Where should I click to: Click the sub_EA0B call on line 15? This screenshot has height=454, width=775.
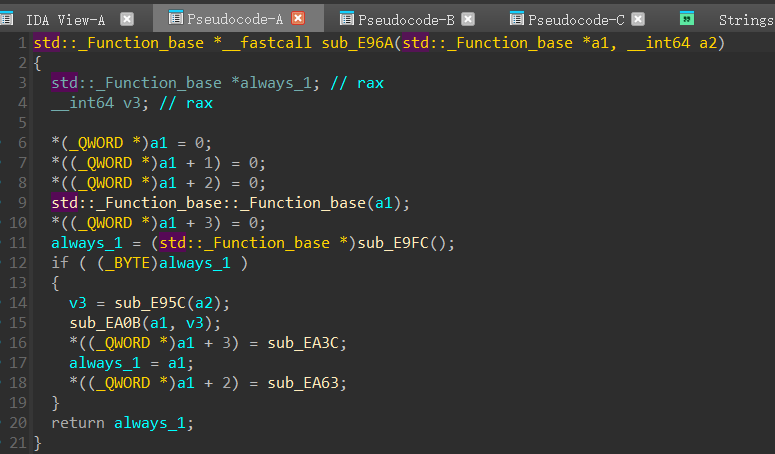tap(105, 323)
